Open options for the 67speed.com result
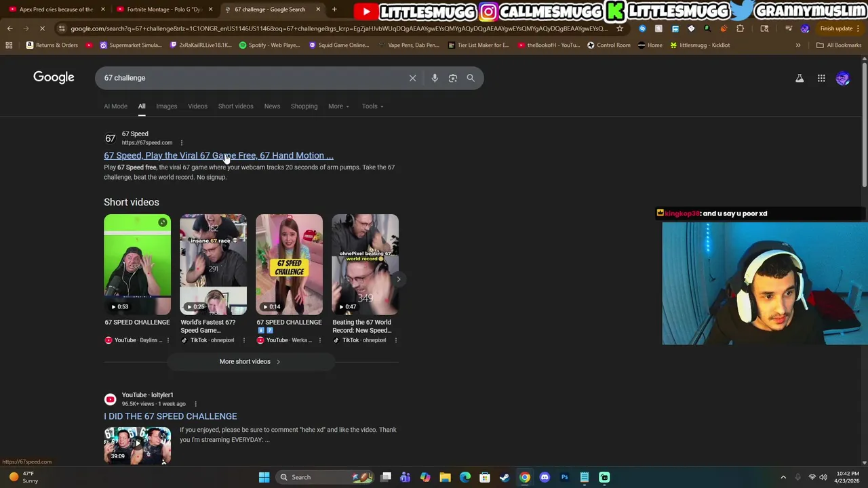 coord(181,143)
